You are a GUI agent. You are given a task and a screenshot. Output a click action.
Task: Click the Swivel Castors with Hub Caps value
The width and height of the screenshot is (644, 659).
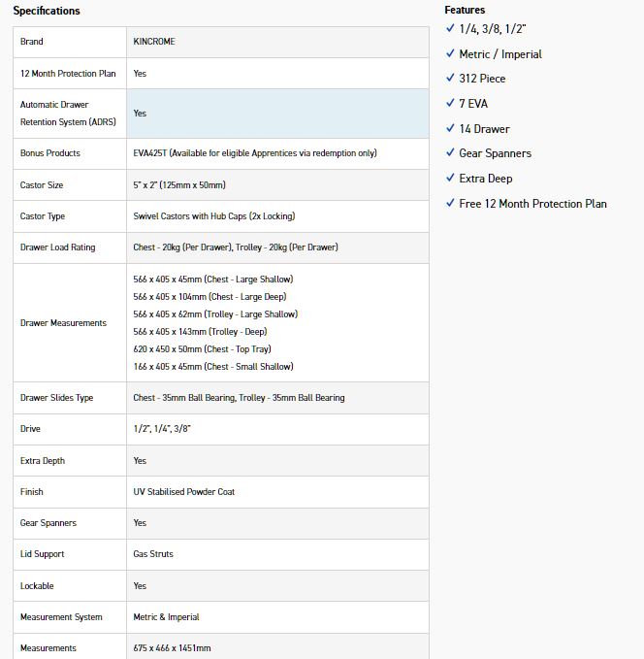213,216
